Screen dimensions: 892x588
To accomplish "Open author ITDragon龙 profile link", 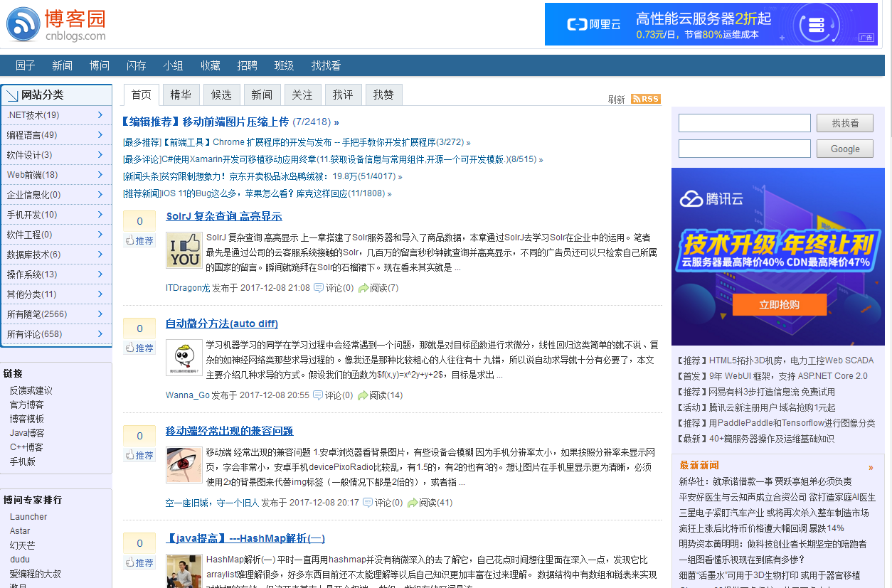I will [x=188, y=288].
